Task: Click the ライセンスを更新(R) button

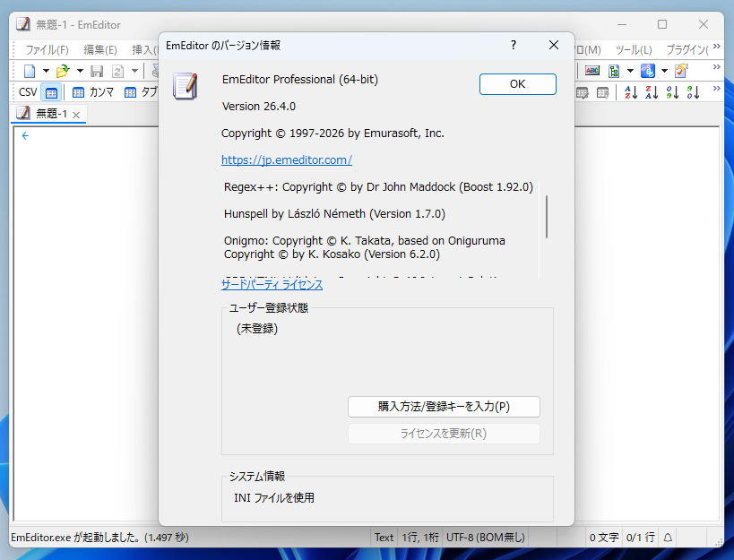Action: [444, 434]
